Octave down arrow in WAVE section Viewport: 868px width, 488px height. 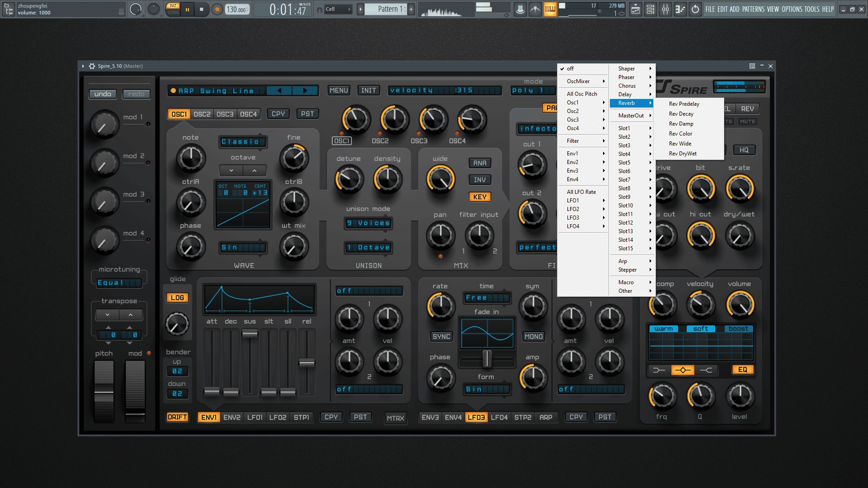point(231,171)
